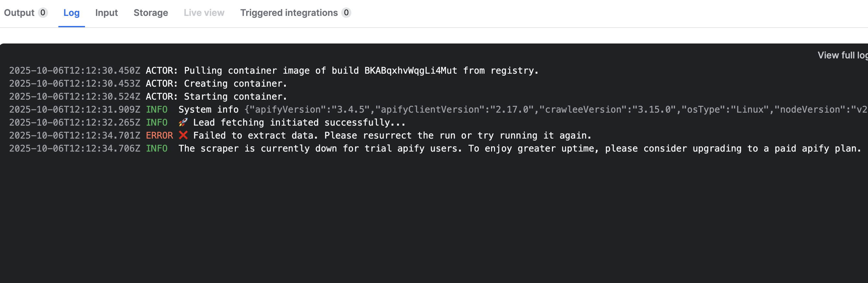Image resolution: width=868 pixels, height=283 pixels.
Task: Go to the Storage tab
Action: click(151, 13)
